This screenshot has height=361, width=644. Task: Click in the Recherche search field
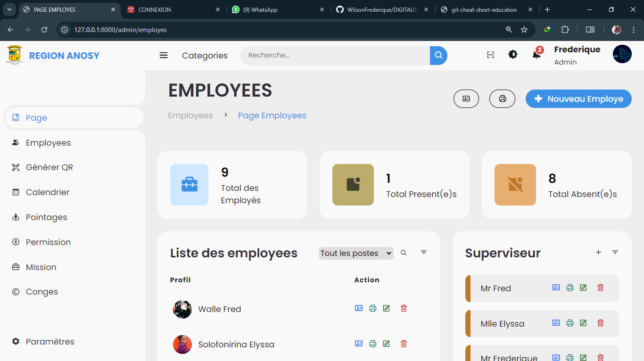[335, 56]
